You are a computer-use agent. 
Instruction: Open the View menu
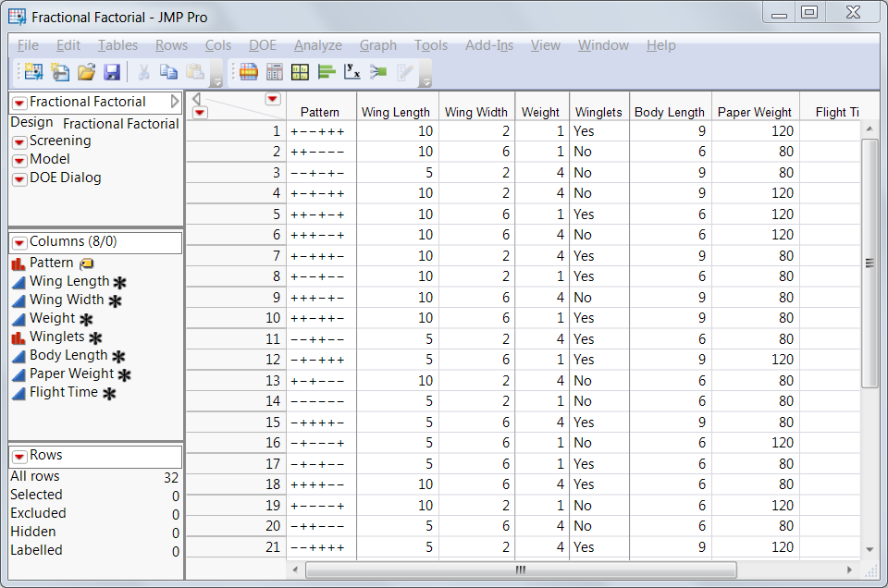pyautogui.click(x=546, y=45)
